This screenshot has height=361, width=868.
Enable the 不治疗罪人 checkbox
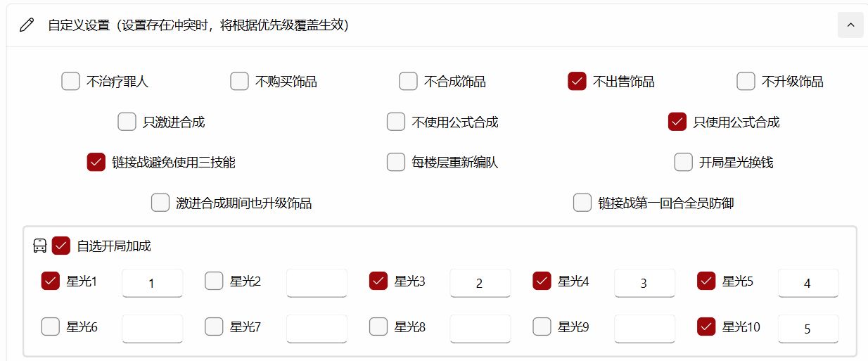pos(70,82)
